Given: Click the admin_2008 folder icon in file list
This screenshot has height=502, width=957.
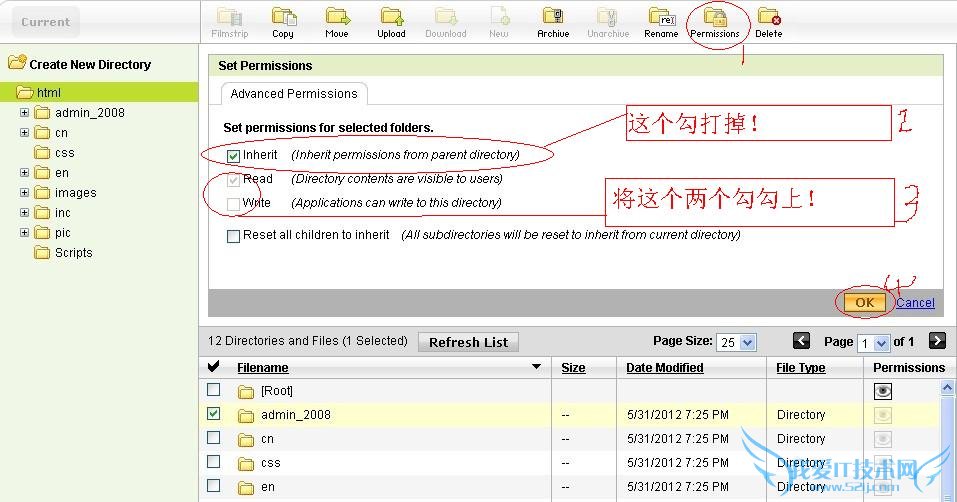Looking at the screenshot, I should tap(246, 416).
